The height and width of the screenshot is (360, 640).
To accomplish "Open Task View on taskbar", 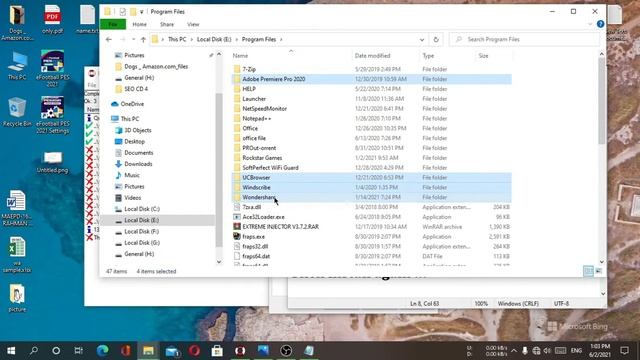I will point(78,351).
